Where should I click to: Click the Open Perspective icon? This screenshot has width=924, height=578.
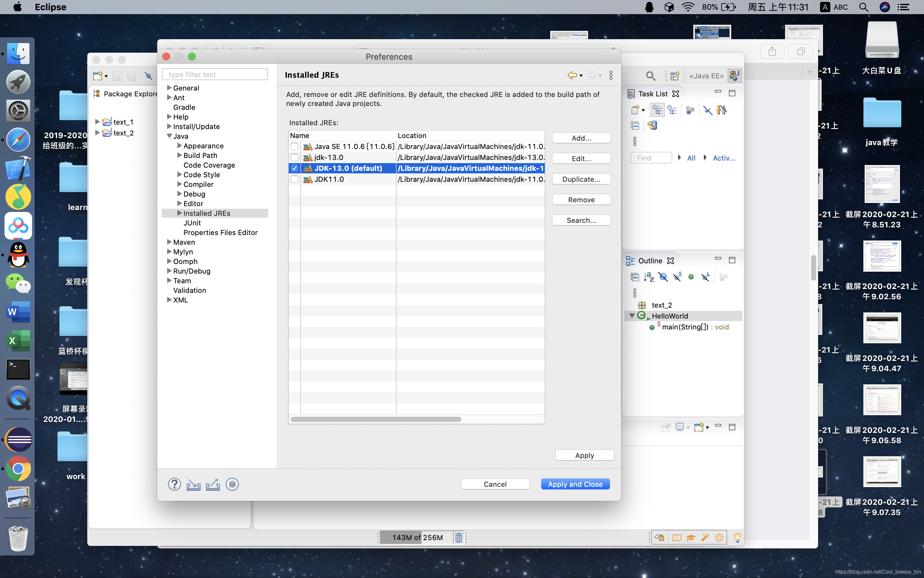tap(675, 76)
